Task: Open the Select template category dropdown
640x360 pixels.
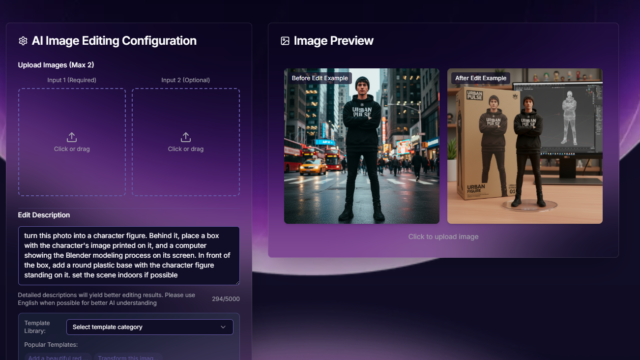Action: coord(150,327)
